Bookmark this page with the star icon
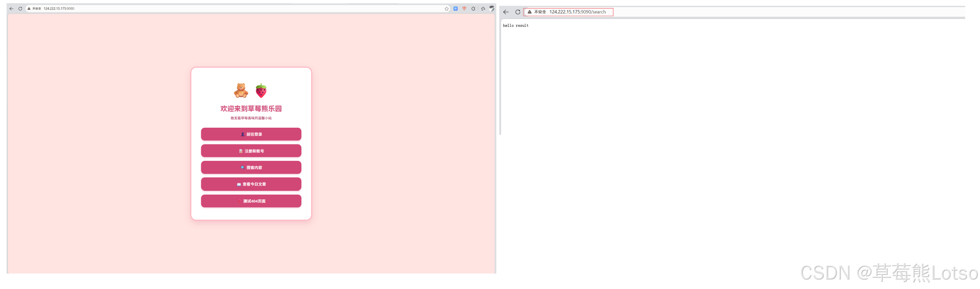 pyautogui.click(x=446, y=8)
